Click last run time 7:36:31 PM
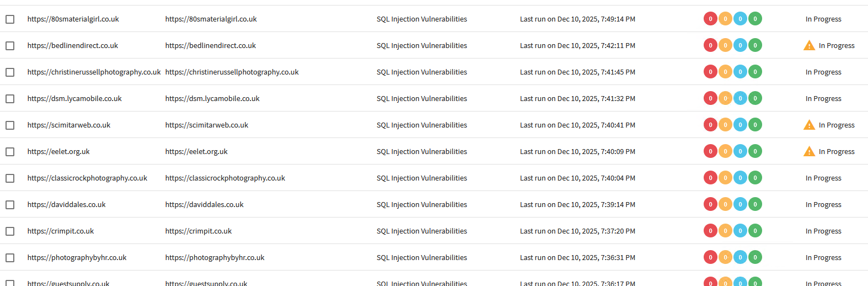The image size is (868, 286). (577, 258)
